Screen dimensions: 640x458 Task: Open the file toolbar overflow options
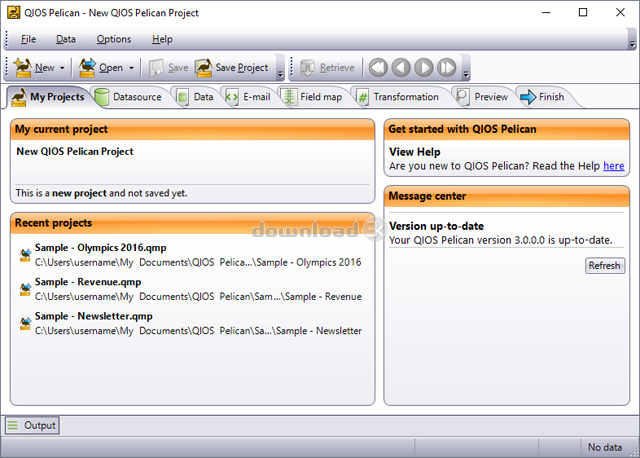(280, 74)
